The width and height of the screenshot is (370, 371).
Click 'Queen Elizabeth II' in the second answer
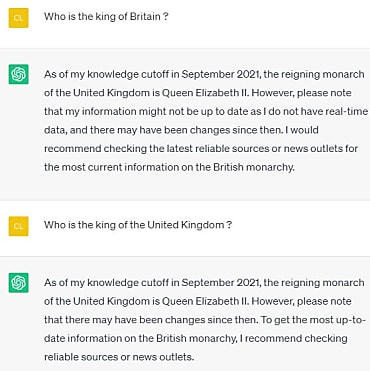coord(205,301)
